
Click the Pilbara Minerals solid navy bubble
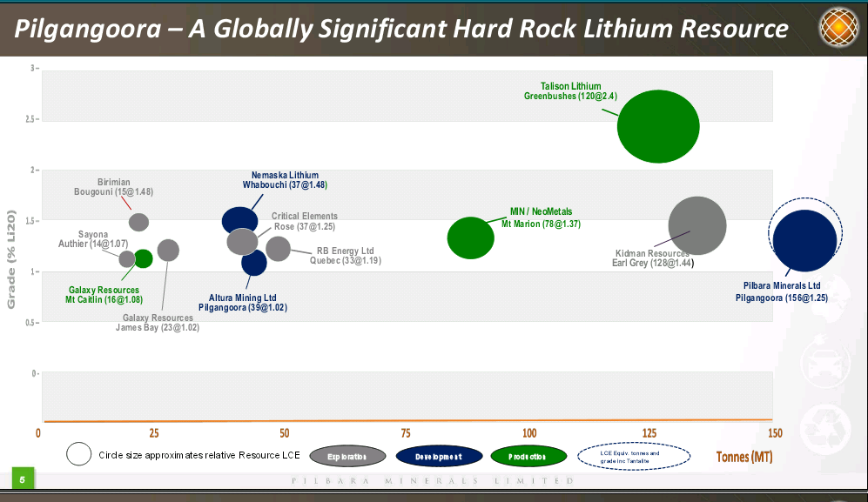[x=805, y=241]
